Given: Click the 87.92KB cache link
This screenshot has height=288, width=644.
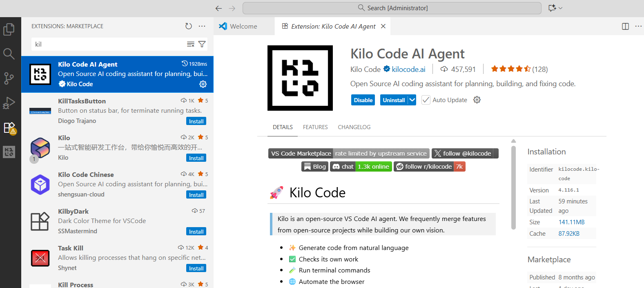Looking at the screenshot, I should point(569,234).
